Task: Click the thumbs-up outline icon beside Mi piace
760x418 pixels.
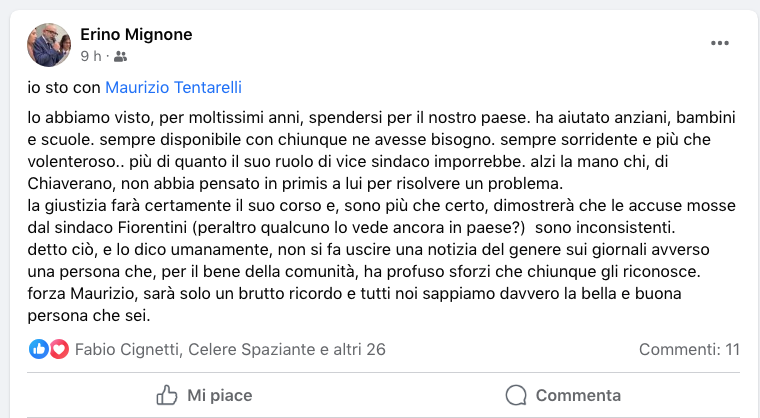Action: pos(166,395)
